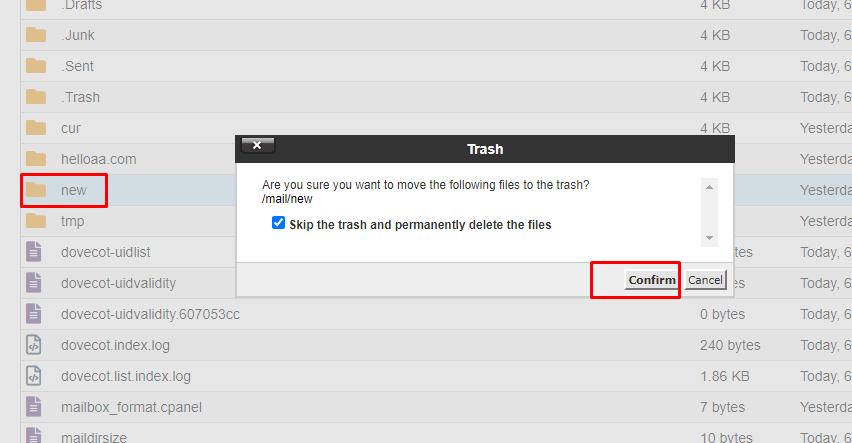Click the helloaa.com folder icon
852x443 pixels.
tap(36, 159)
